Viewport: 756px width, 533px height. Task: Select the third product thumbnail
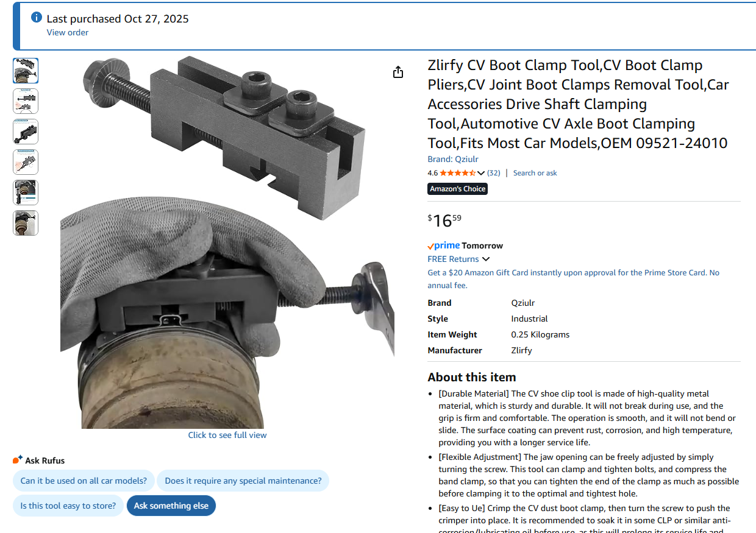pos(26,132)
